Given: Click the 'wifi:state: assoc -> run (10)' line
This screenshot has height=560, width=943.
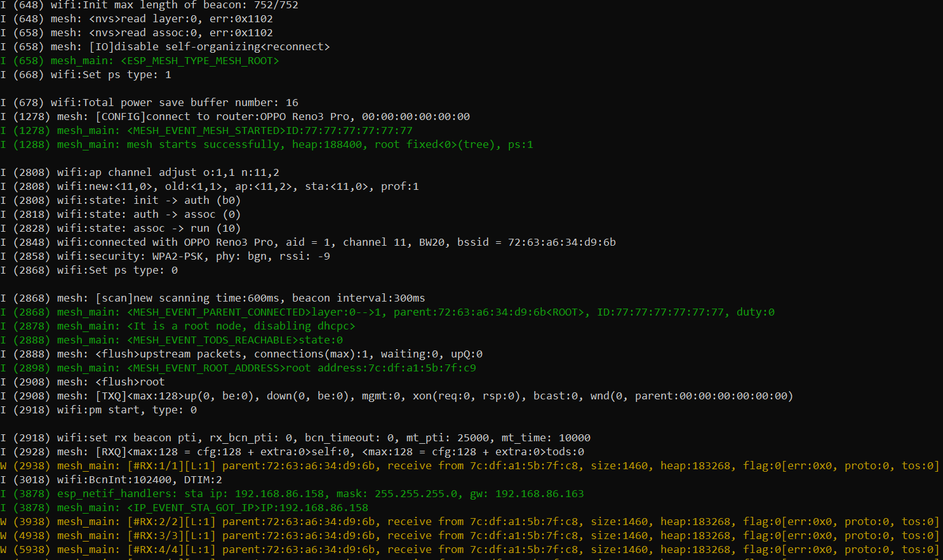Looking at the screenshot, I should pyautogui.click(x=121, y=229).
